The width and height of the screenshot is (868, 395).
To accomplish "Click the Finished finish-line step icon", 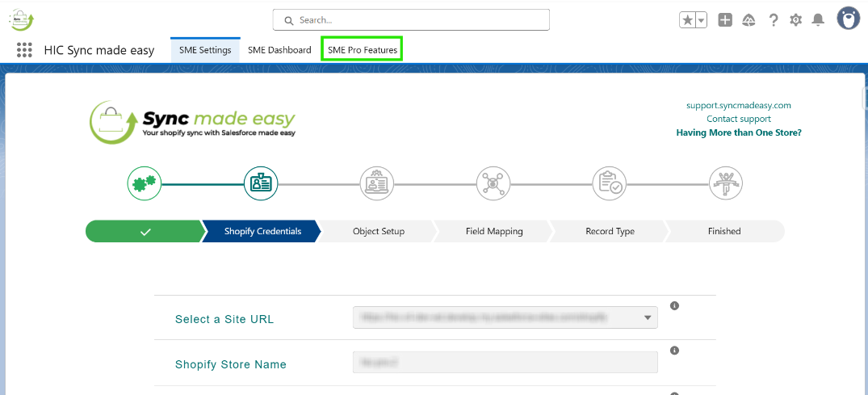I will pyautogui.click(x=726, y=183).
